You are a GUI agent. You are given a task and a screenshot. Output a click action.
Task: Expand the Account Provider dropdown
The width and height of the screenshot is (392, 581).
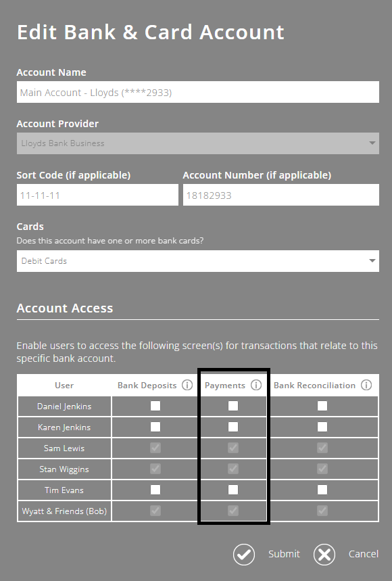[371, 143]
